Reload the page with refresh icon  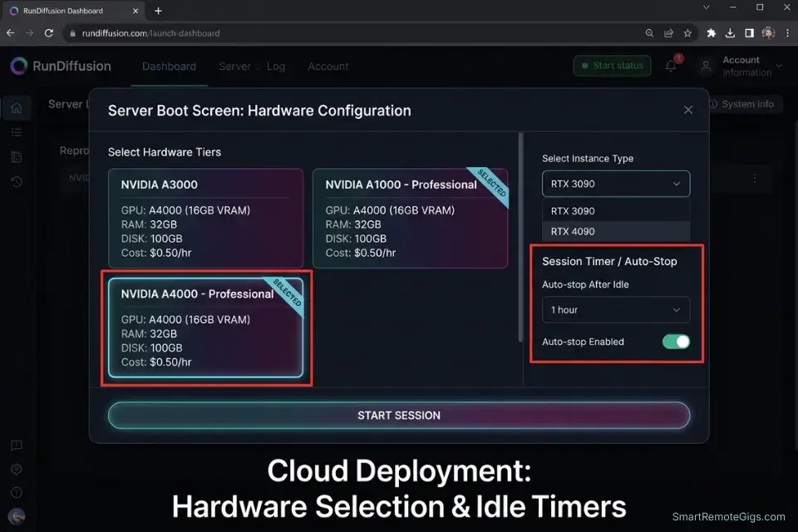(x=49, y=33)
